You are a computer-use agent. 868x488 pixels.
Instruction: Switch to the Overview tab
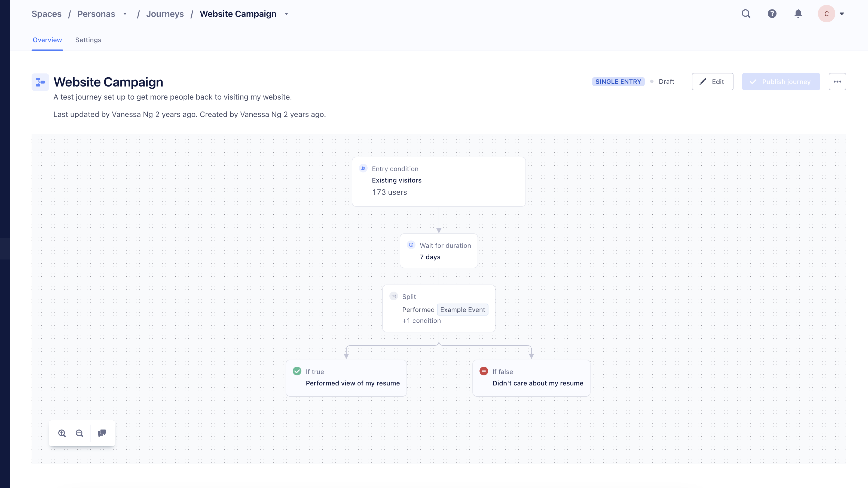[47, 40]
